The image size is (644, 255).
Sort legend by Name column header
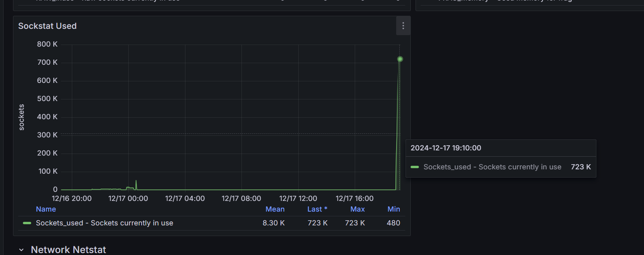click(x=46, y=209)
